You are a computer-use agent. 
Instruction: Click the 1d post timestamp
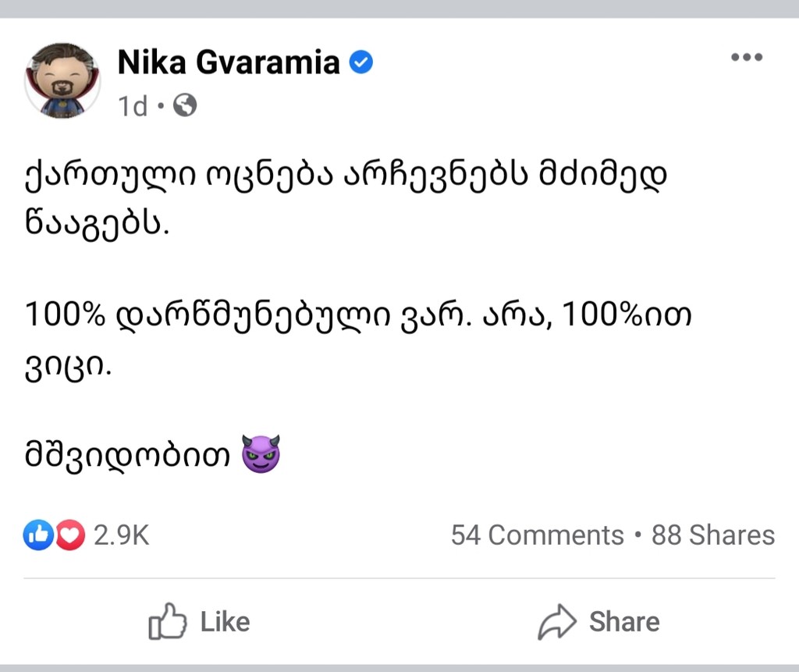pos(132,105)
